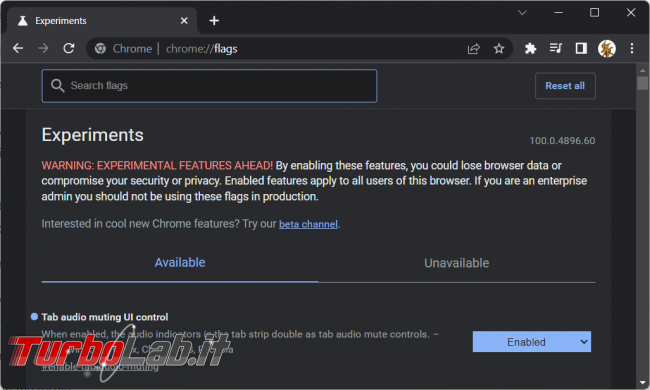
Task: Click the scrollbar down arrow
Action: [x=643, y=383]
